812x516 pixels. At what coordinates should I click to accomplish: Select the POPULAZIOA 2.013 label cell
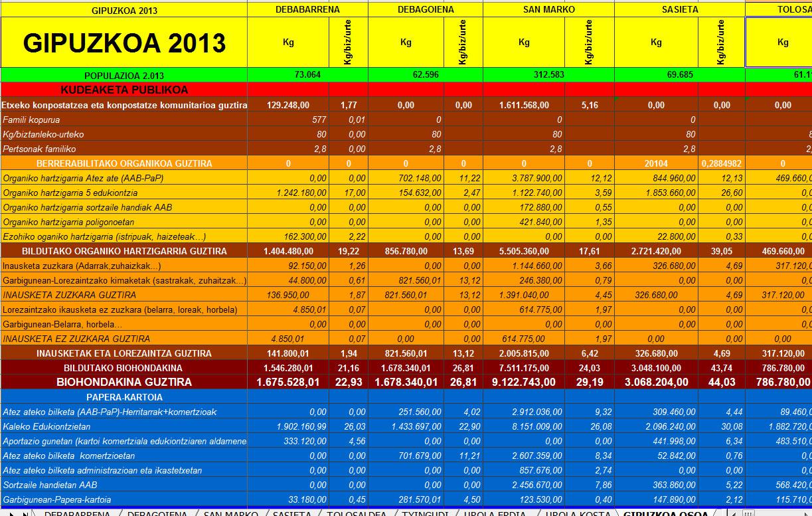pos(124,75)
